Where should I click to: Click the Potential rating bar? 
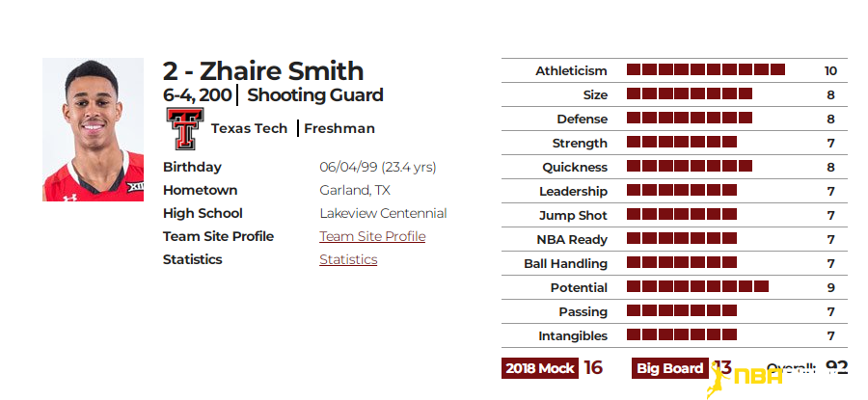pos(697,286)
